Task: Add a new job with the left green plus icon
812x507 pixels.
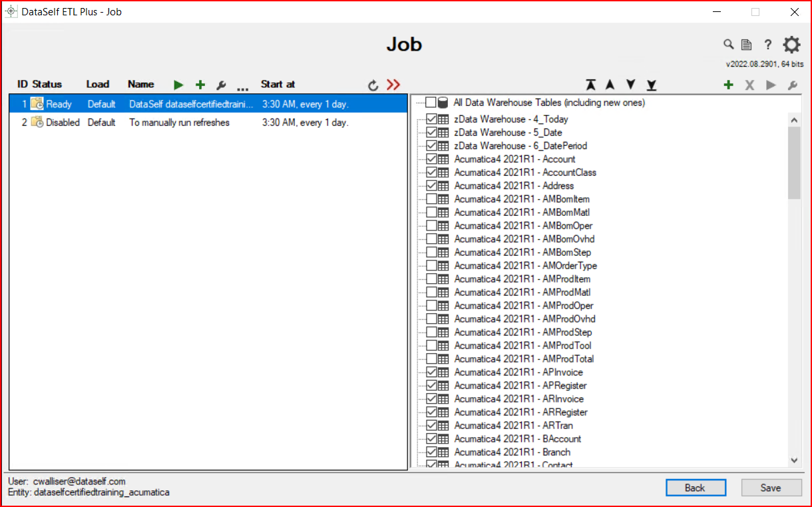Action: coord(200,85)
